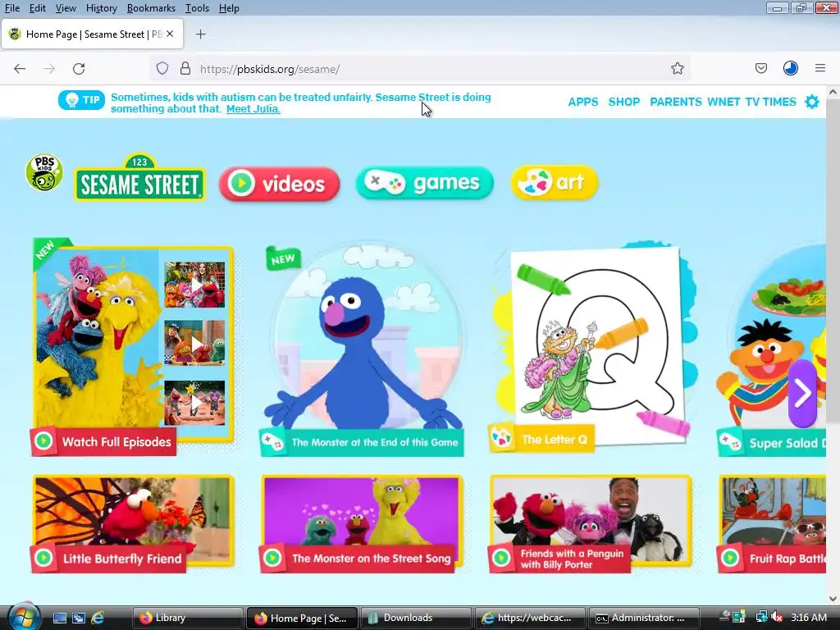Open Windows Start orb
Viewport: 840px width, 630px height.
(23, 617)
